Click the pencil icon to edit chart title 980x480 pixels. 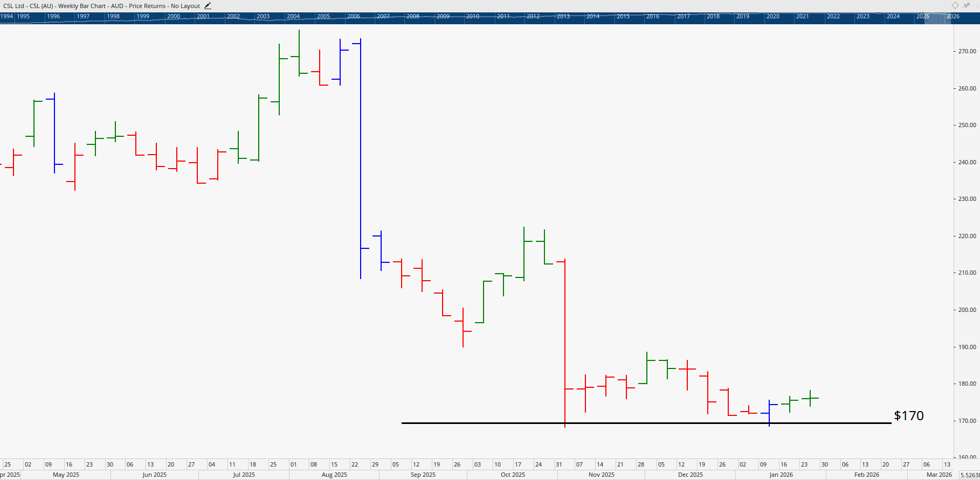pos(208,6)
